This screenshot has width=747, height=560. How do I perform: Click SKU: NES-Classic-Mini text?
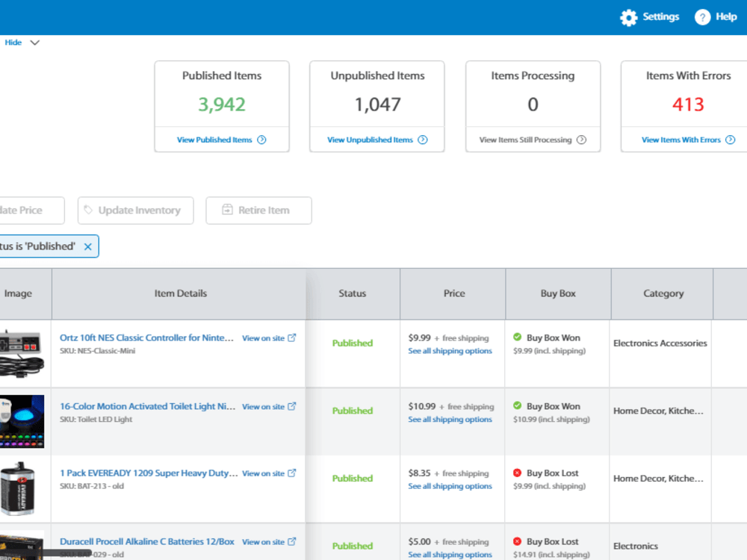97,351
